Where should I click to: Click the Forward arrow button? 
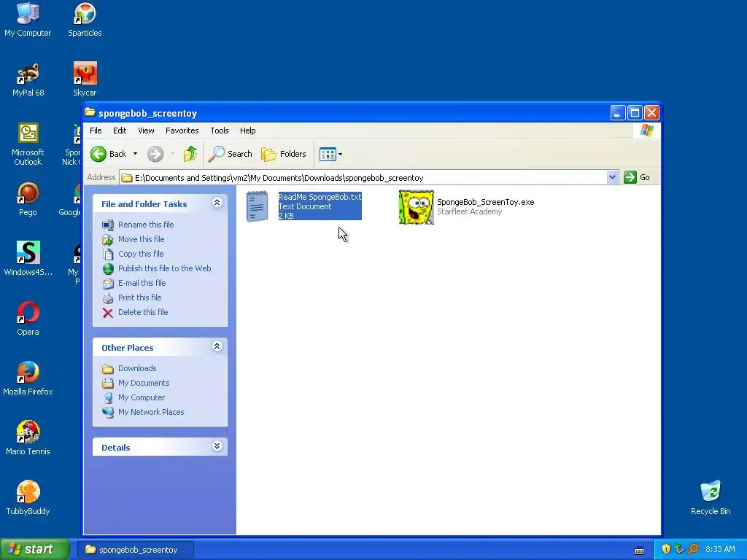[x=155, y=154]
